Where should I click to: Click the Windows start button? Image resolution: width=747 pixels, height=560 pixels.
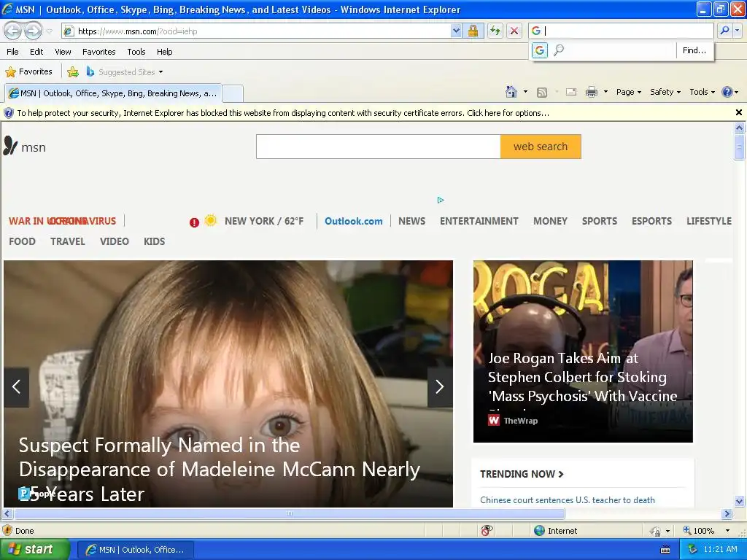34,550
